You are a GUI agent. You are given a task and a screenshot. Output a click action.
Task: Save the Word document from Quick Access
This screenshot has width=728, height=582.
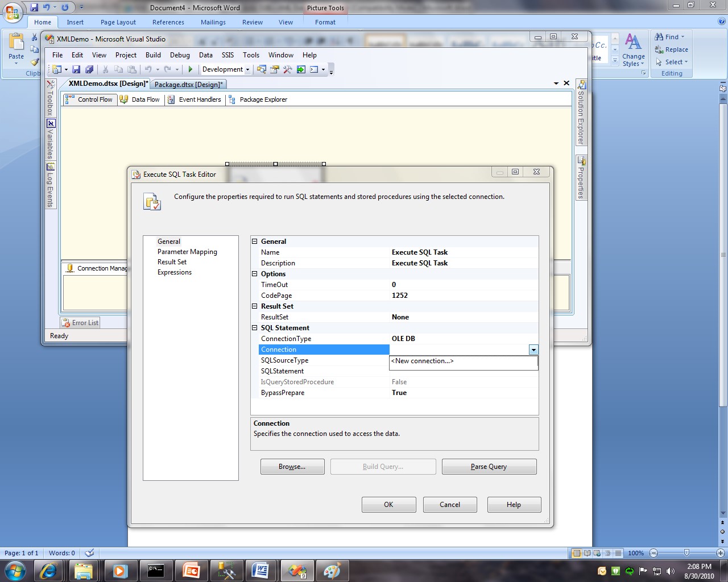pyautogui.click(x=34, y=7)
